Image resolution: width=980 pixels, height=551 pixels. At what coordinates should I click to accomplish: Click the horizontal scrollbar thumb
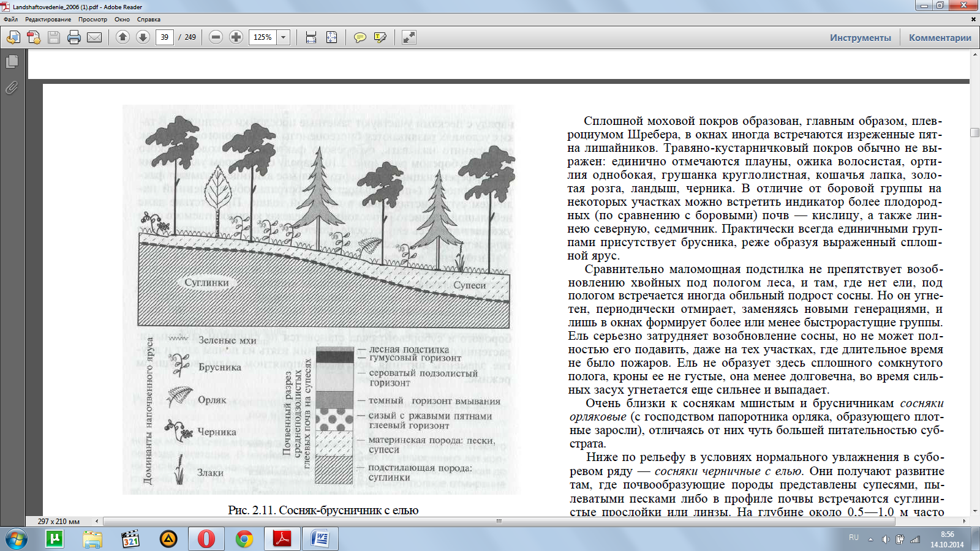tap(499, 521)
